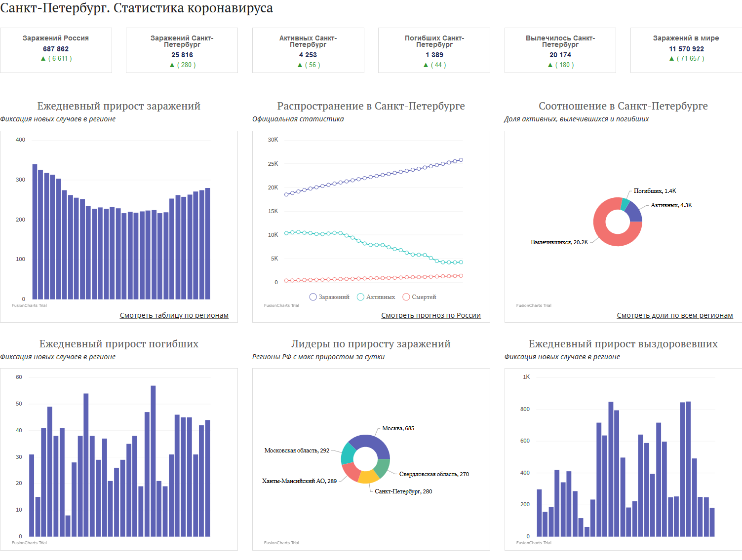742x560 pixels.
Task: Click the Свердловская область green donut slice
Action: pos(382,468)
